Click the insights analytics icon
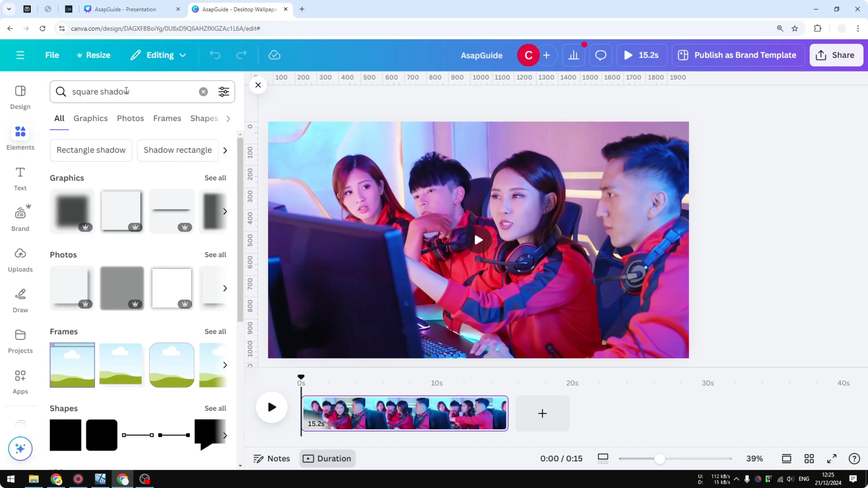 pos(574,55)
